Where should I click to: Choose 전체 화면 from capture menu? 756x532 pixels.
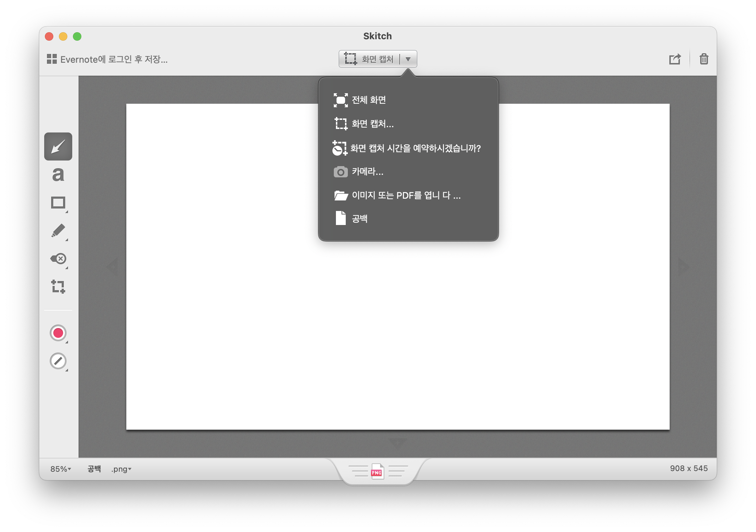368,100
